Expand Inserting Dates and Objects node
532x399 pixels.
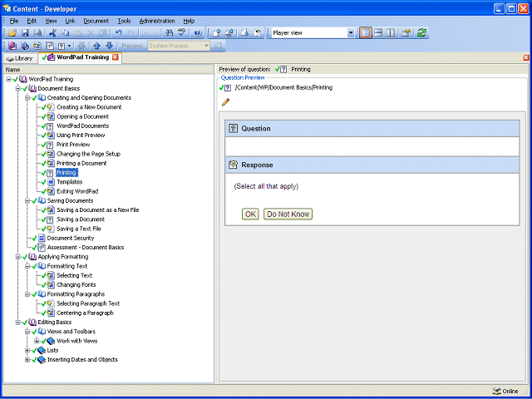click(x=27, y=360)
